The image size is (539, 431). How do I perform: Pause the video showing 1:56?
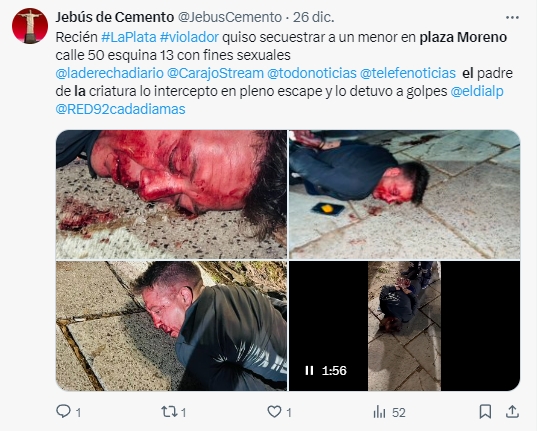point(309,371)
